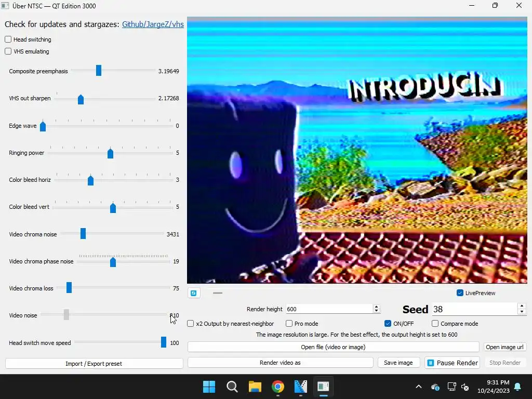This screenshot has height=399, width=532.
Task: Click the Edge wave slider handle
Action: coord(43,126)
